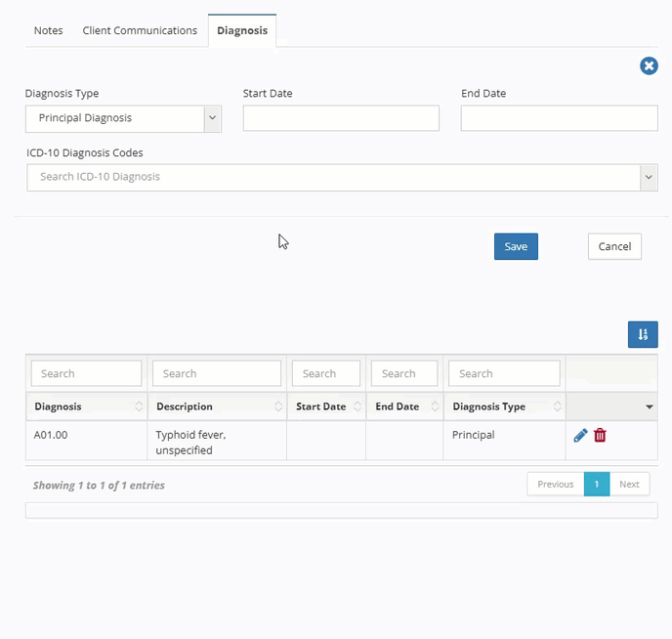Open the Client Communications tab
Screen dimensions: 672x639
coord(140,30)
